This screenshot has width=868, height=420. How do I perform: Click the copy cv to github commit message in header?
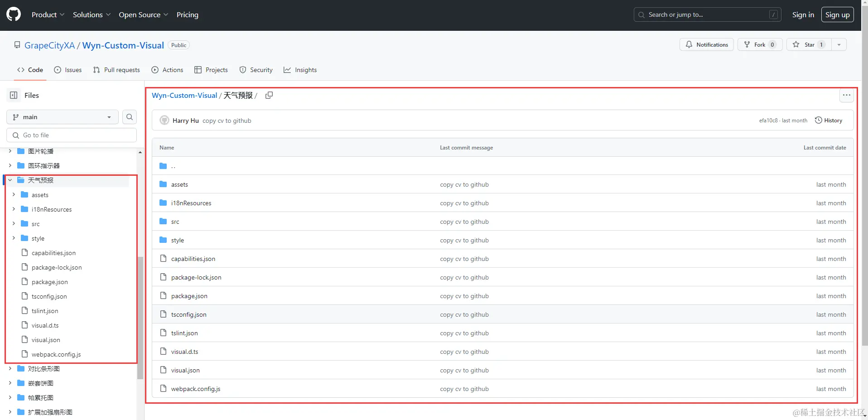click(227, 121)
